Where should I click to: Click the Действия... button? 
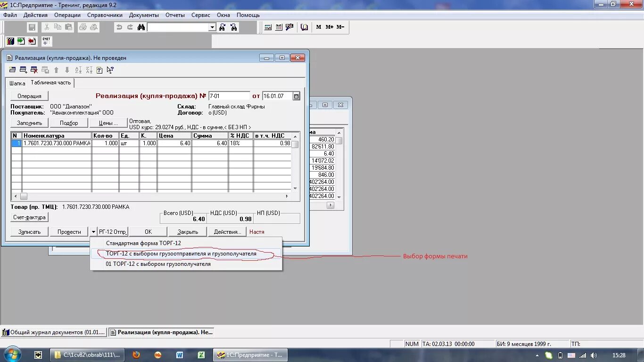tap(228, 232)
